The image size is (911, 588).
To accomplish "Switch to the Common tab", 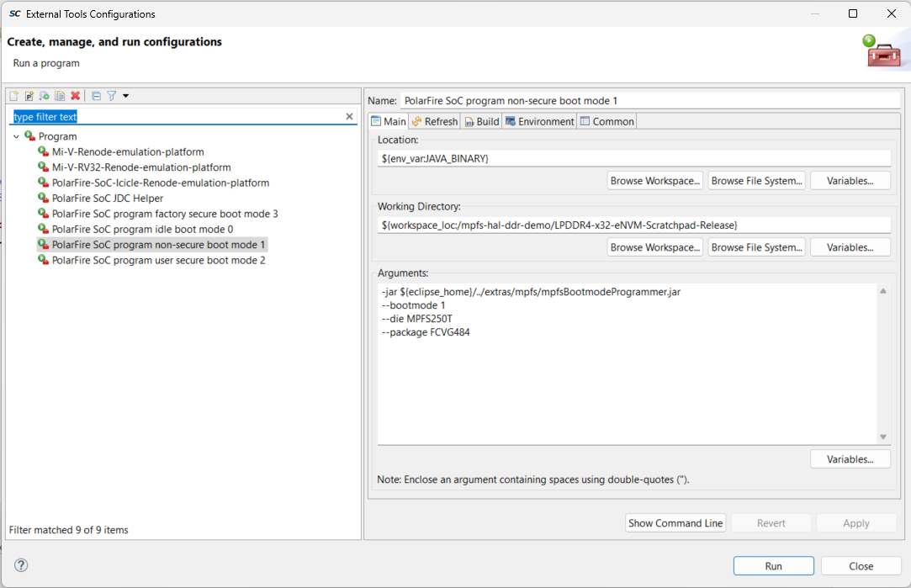I will pos(606,121).
